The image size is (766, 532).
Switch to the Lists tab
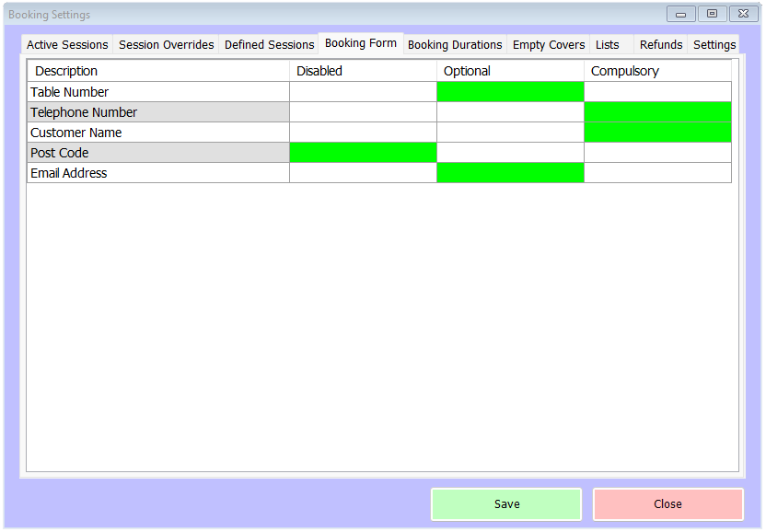[608, 44]
